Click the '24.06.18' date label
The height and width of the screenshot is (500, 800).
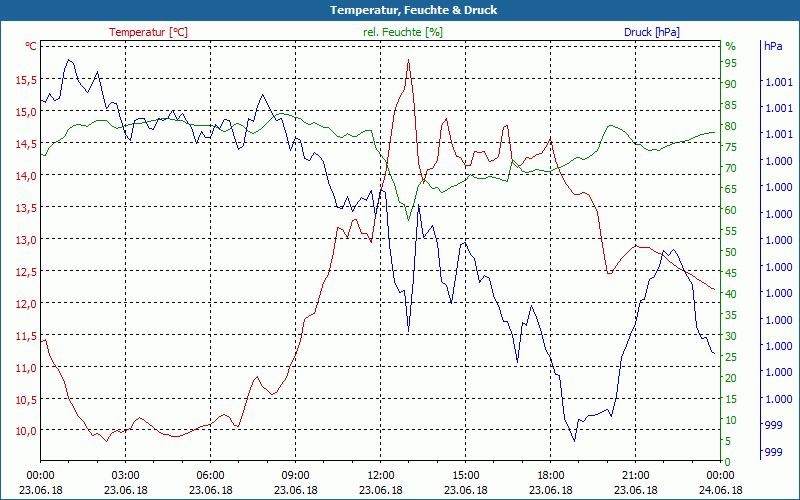[720, 490]
